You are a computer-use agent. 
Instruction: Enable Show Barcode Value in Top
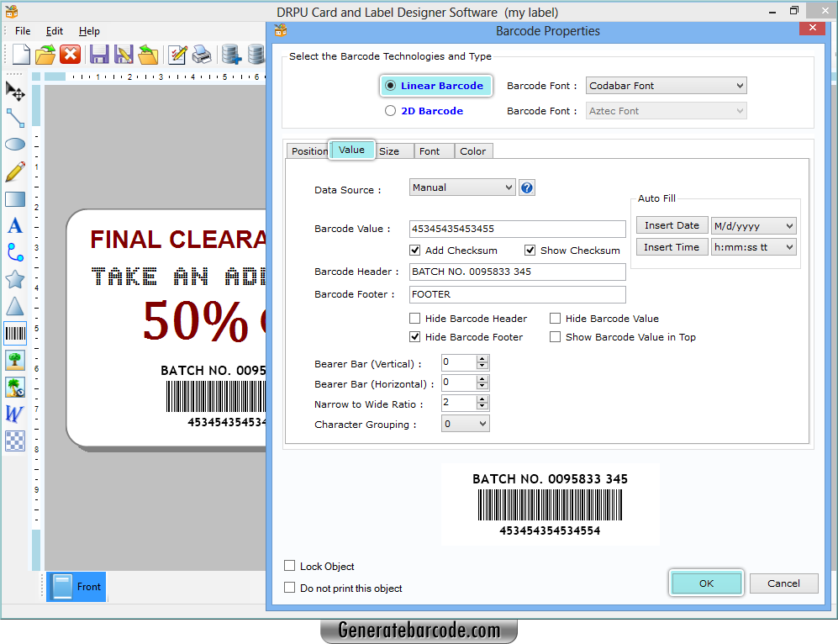[556, 337]
